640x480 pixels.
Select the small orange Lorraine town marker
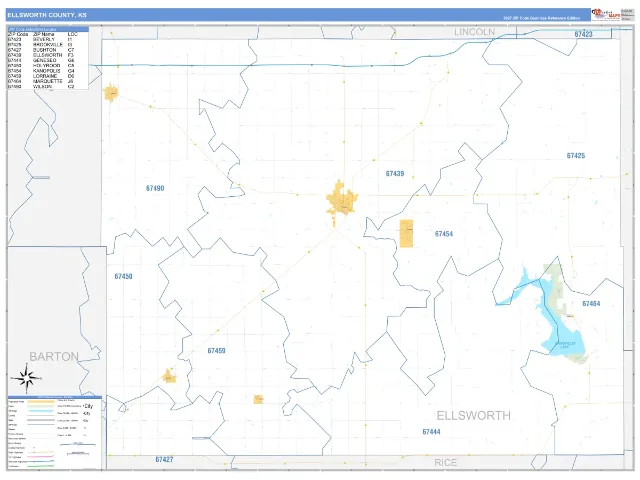pyautogui.click(x=258, y=399)
